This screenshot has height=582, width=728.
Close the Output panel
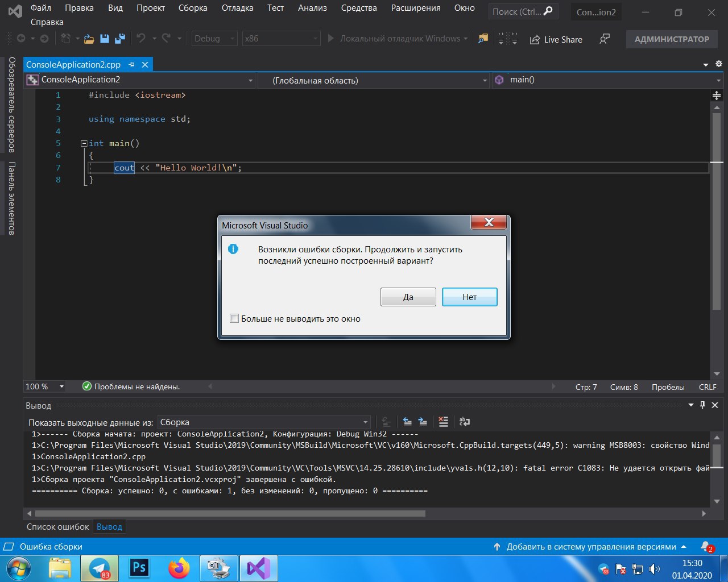coord(715,405)
